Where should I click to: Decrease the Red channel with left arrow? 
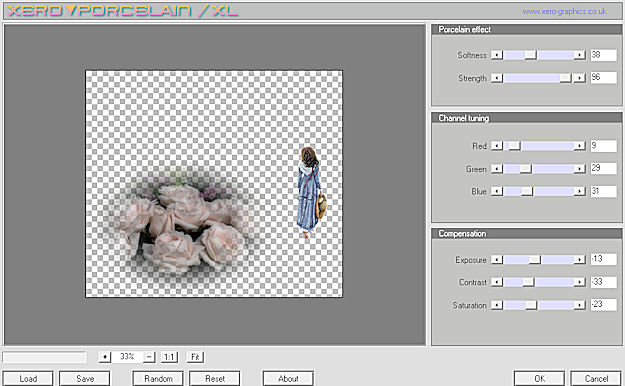pos(497,146)
